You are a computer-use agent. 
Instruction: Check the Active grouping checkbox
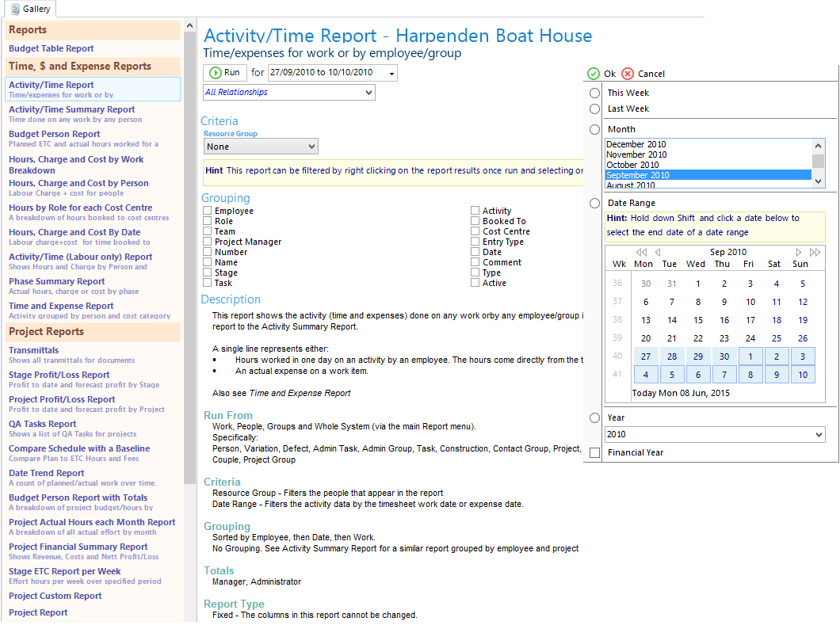475,283
